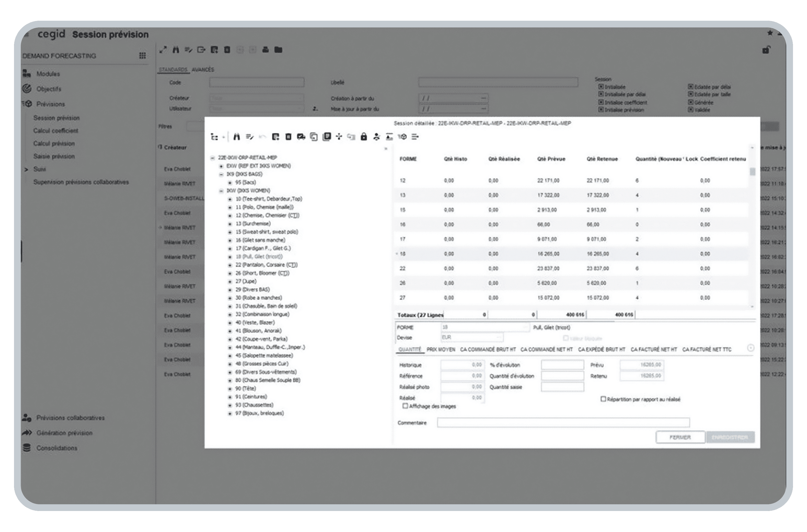Open Calcul coefficient in sidebar
807x532 pixels.
pyautogui.click(x=56, y=131)
